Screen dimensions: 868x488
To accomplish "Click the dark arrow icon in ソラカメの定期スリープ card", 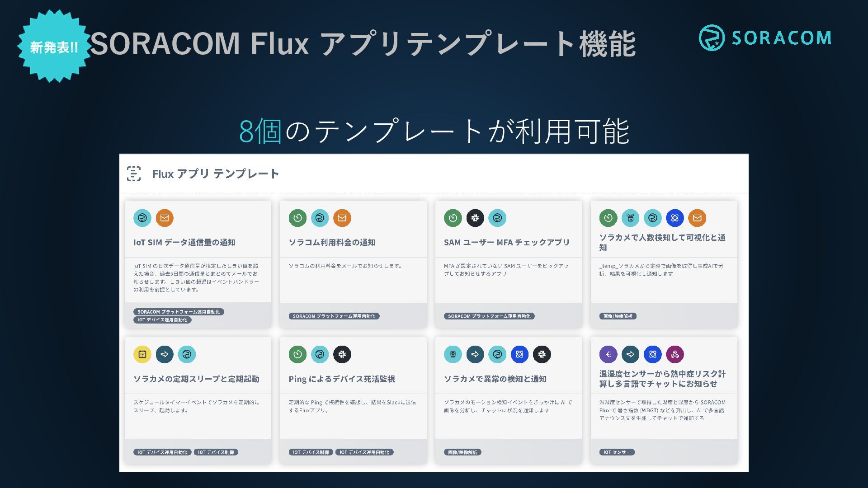I will pos(165,354).
